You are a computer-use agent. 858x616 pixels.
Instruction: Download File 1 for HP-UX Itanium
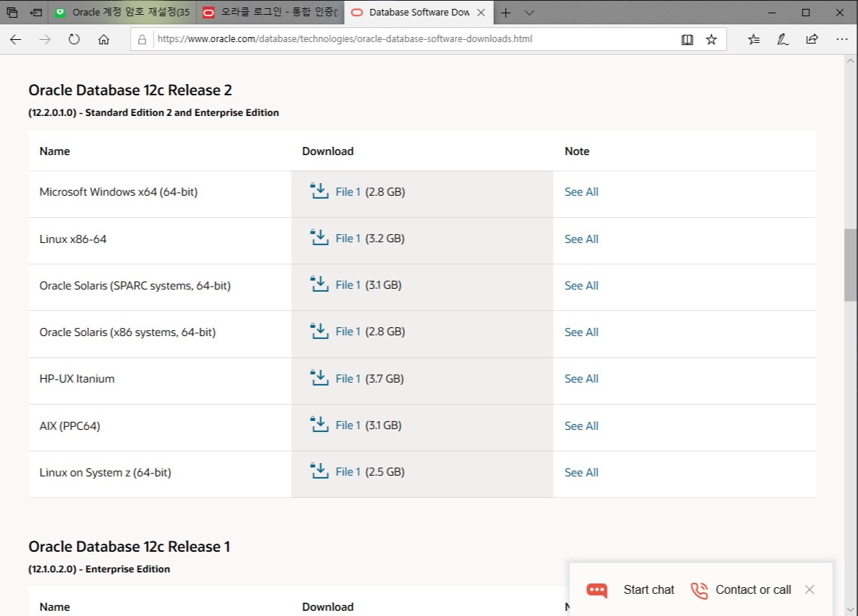coord(348,378)
